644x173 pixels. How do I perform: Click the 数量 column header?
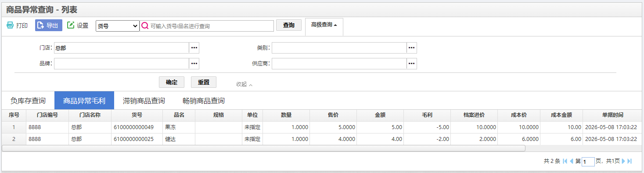(286, 115)
